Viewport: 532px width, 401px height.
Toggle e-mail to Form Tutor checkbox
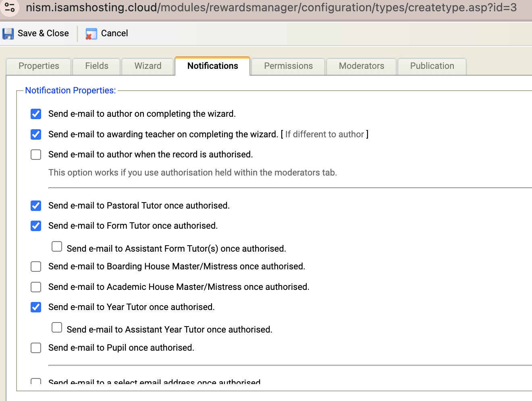(x=36, y=226)
